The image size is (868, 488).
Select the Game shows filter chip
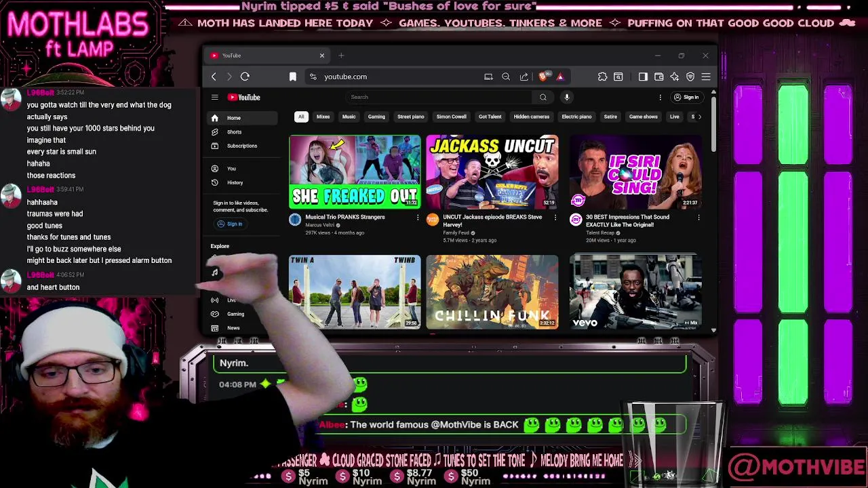(644, 117)
